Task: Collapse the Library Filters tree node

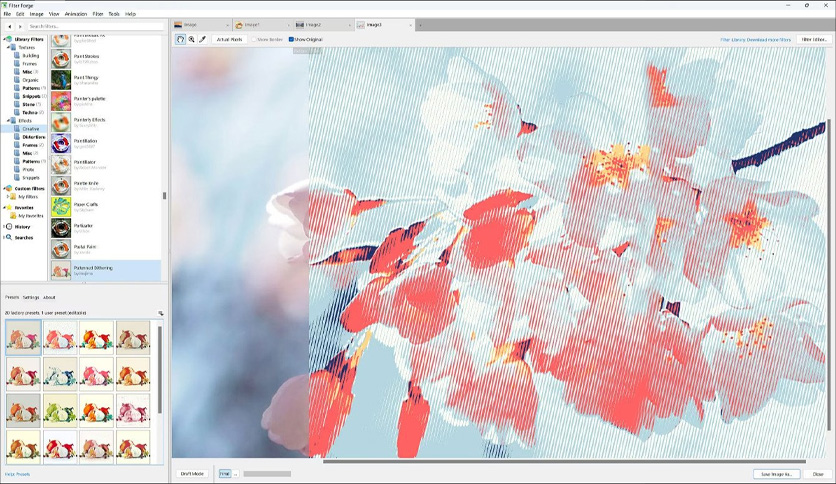Action: (x=4, y=39)
